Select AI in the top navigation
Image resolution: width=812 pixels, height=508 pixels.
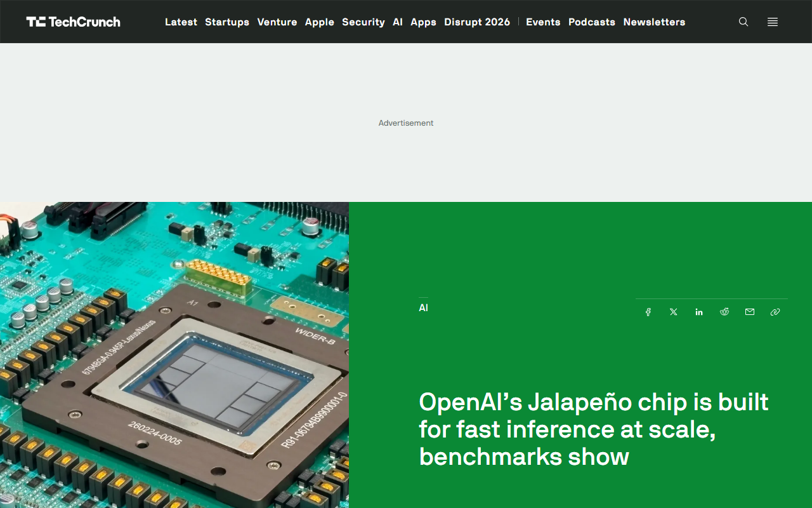(x=398, y=22)
